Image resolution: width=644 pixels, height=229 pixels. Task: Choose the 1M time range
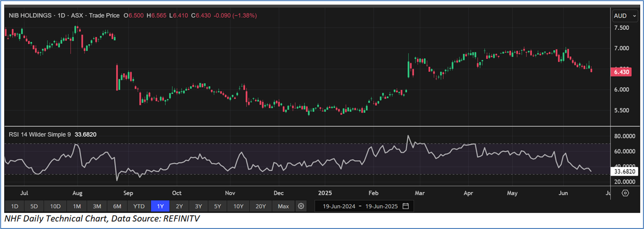tap(77, 206)
